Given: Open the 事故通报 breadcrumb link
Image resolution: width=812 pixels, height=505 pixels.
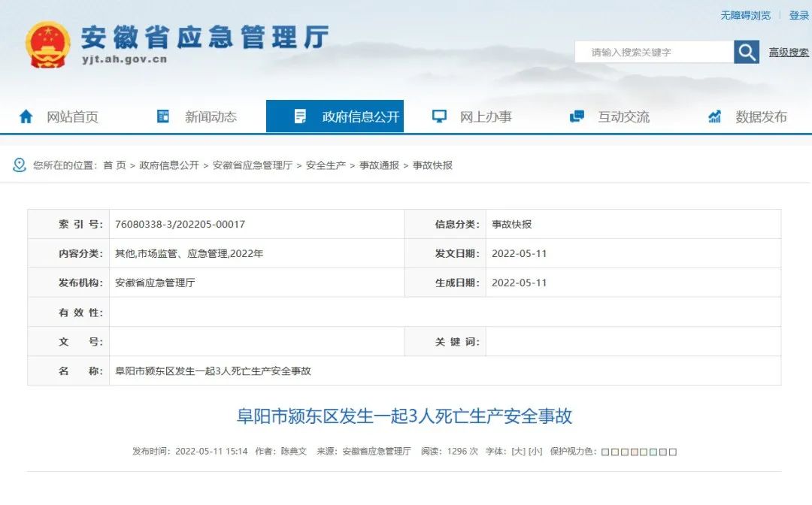Looking at the screenshot, I should click(x=379, y=165).
